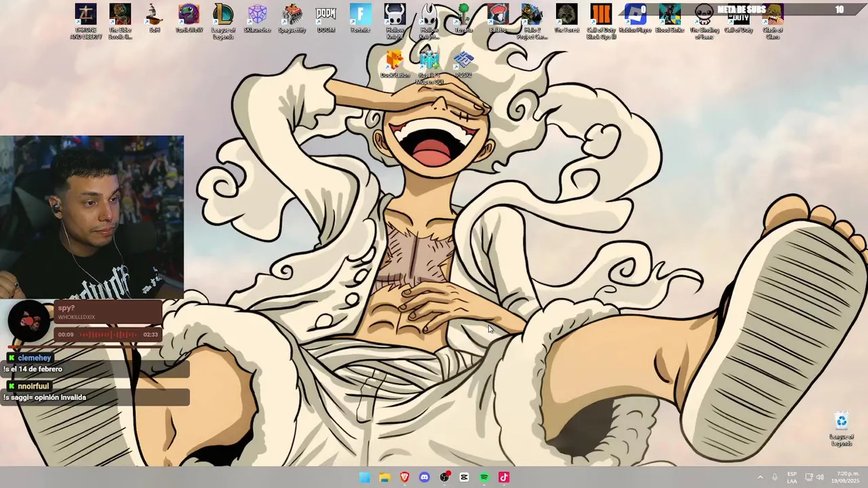Select The Forest desktop icon

567,18
